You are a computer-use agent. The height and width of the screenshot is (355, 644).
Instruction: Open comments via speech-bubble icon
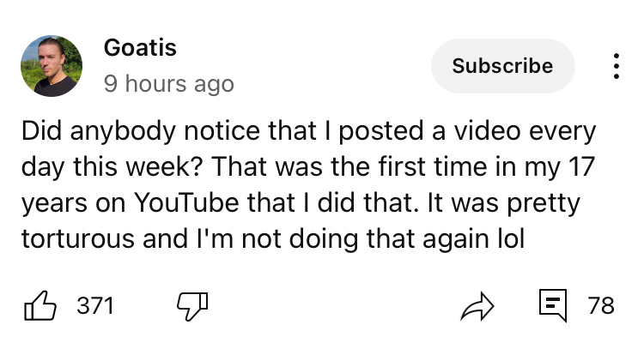click(x=551, y=305)
